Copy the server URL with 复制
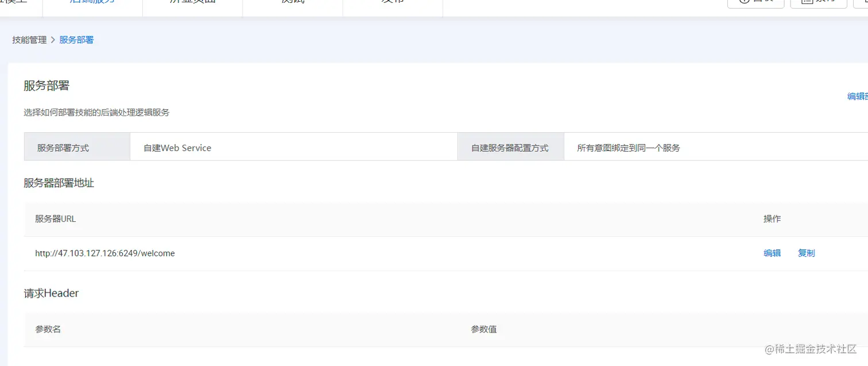Screen dimensions: 868x366 point(807,253)
